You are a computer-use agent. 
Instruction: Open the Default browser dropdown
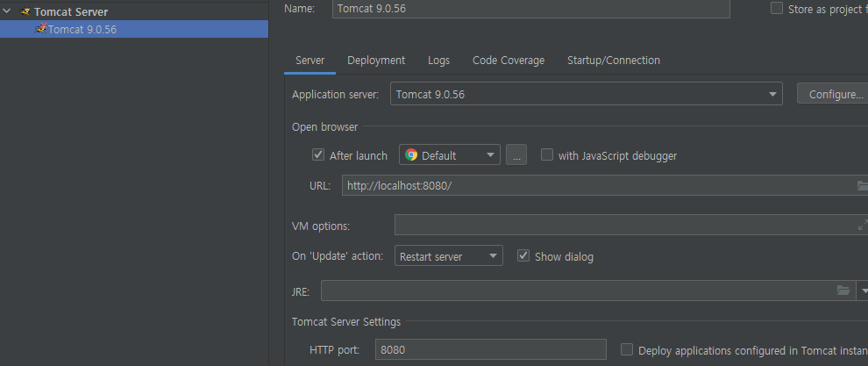[450, 154]
